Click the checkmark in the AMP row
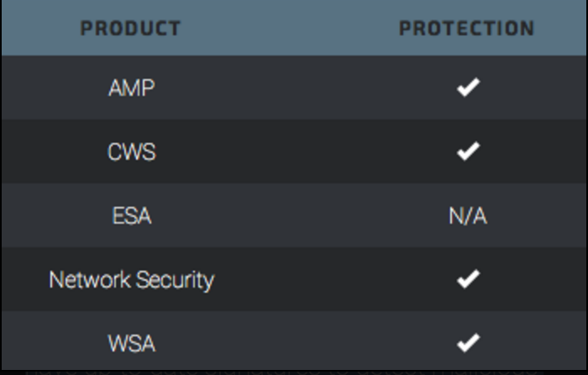 468,87
